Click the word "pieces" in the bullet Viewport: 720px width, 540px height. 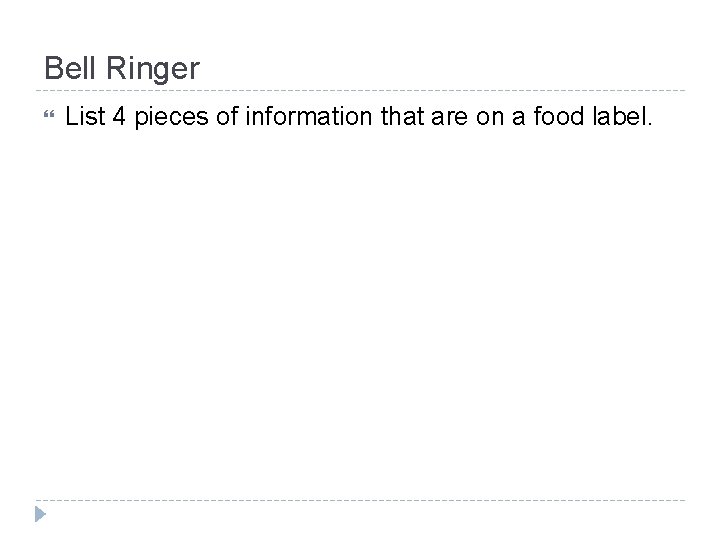171,118
